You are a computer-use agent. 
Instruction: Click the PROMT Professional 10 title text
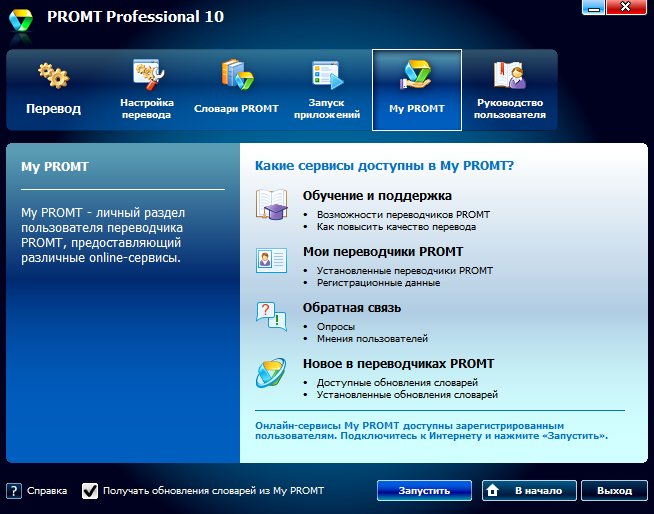[136, 17]
